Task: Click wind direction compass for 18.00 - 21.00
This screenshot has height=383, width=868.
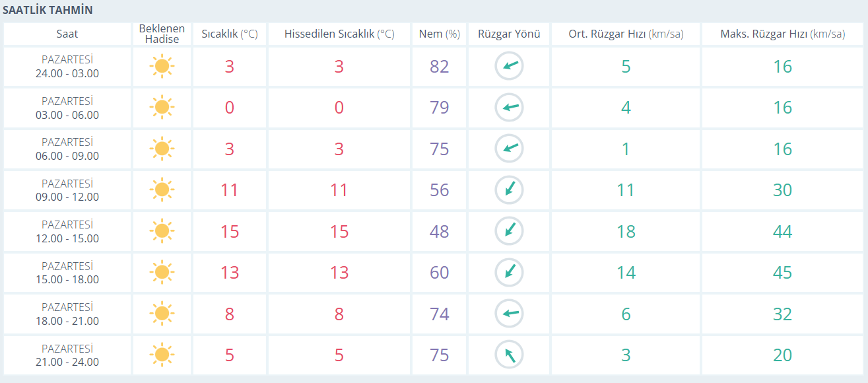Action: pos(509,314)
